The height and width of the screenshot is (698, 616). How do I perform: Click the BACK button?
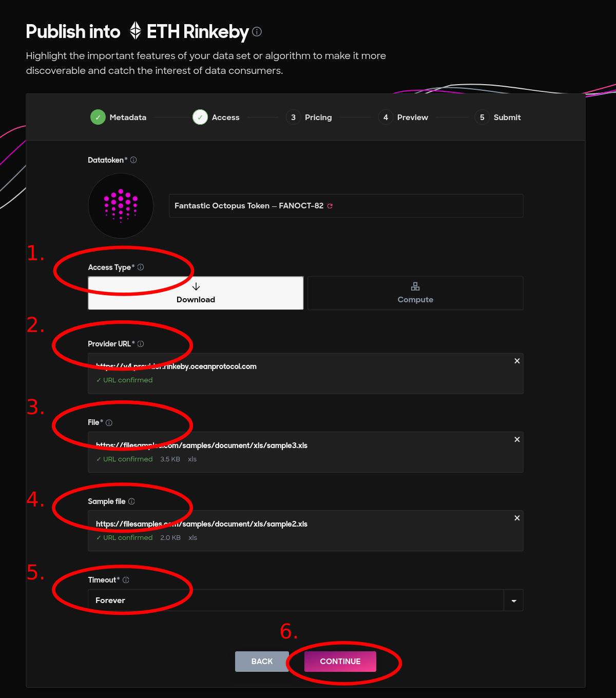tap(262, 662)
